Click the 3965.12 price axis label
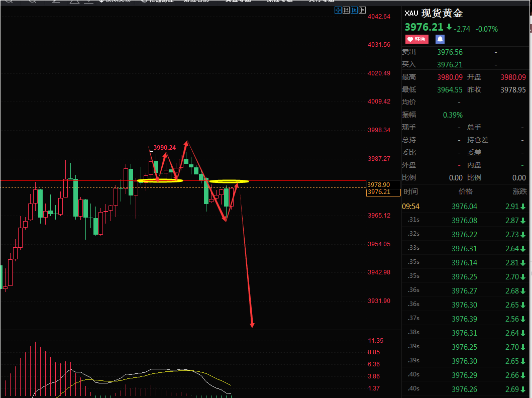 pyautogui.click(x=379, y=216)
